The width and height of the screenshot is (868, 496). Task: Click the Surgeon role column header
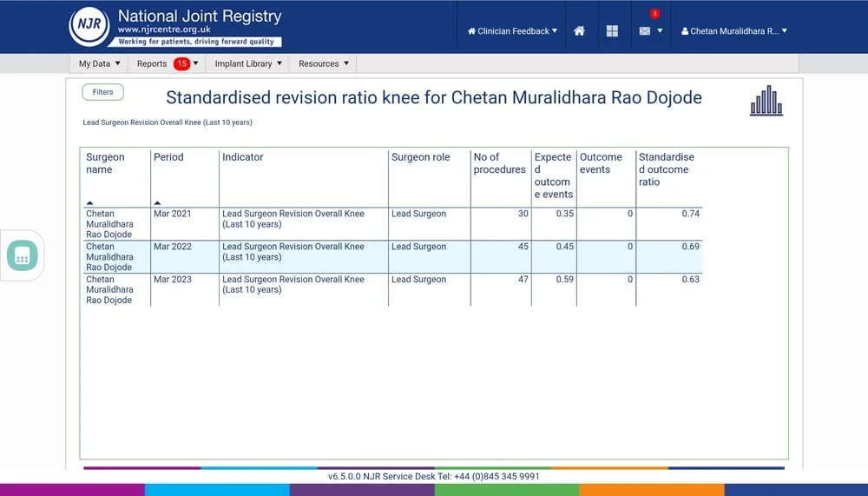(x=420, y=157)
